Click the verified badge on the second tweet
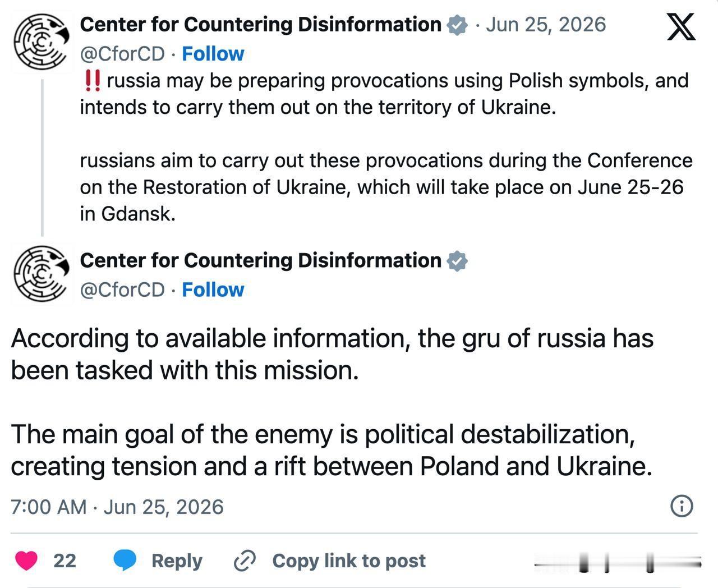 457,261
